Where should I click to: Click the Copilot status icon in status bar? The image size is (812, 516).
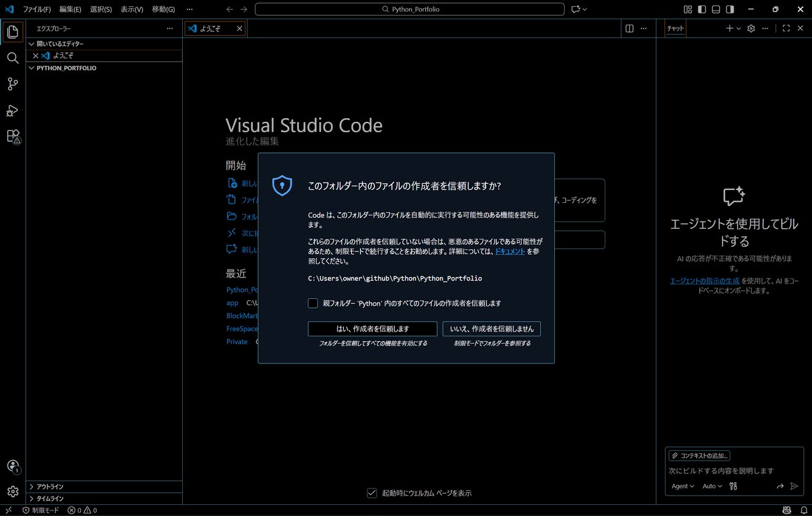(x=787, y=510)
